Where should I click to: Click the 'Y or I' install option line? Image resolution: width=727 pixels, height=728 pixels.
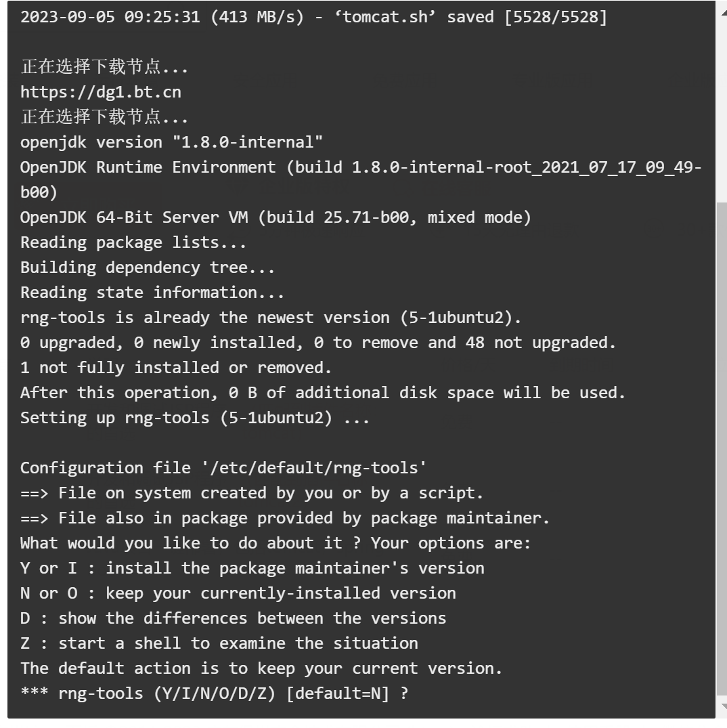(252, 568)
